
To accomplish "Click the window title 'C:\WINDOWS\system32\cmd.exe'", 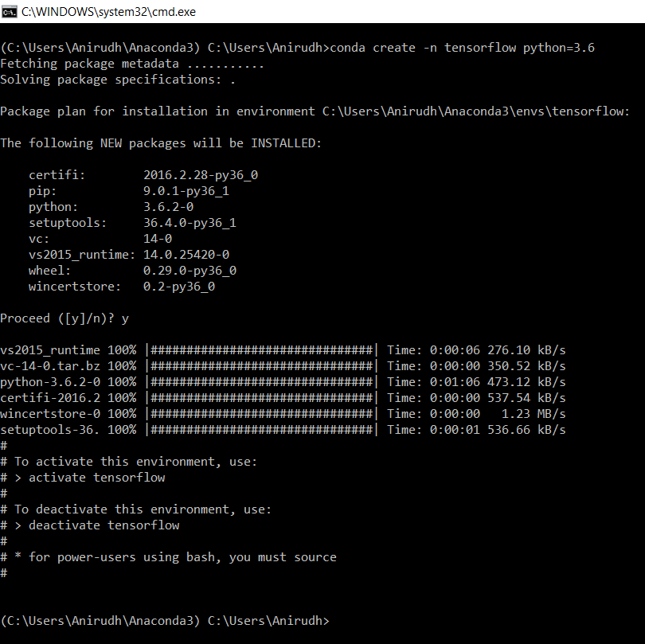I will 108,12.
